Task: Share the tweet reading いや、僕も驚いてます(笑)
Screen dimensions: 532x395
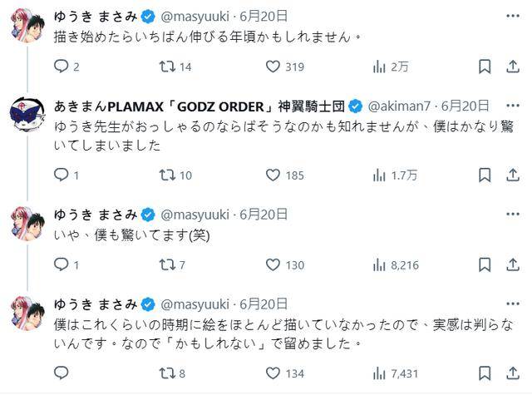Action: click(513, 264)
